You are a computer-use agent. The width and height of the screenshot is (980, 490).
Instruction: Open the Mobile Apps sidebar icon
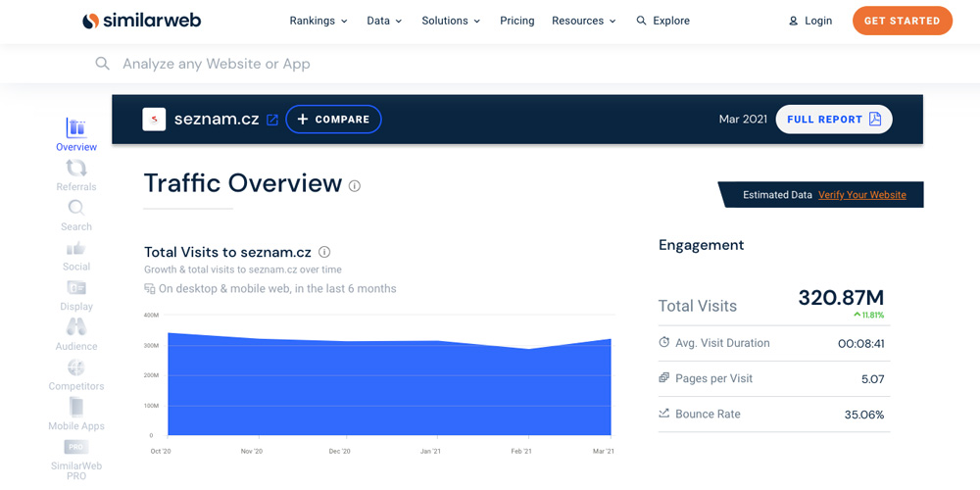76,408
